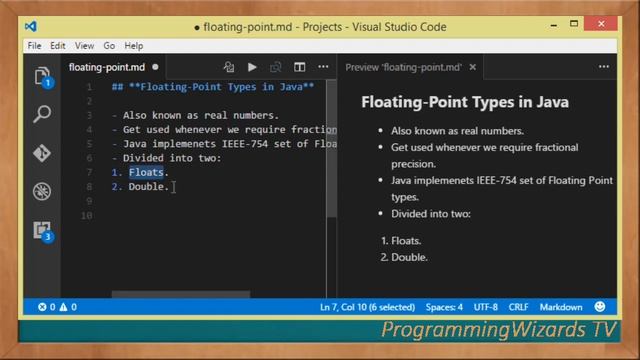
Task: Click 'Floats.' in the preview pane
Action: pyautogui.click(x=406, y=241)
